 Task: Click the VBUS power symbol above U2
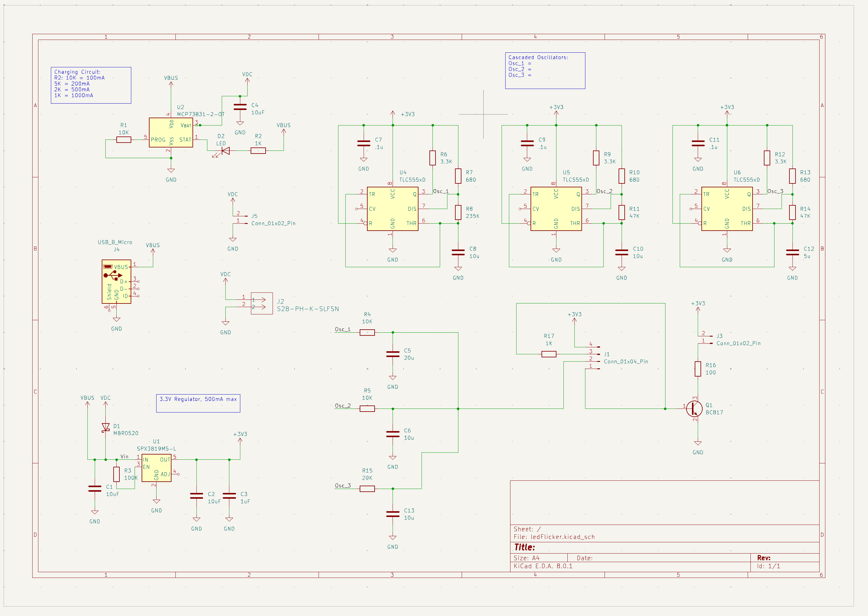pyautogui.click(x=171, y=81)
